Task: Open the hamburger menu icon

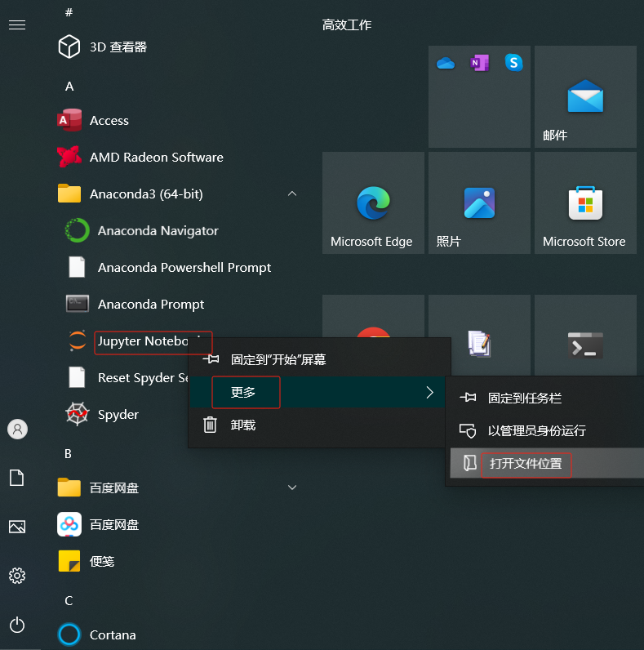Action: (17, 25)
